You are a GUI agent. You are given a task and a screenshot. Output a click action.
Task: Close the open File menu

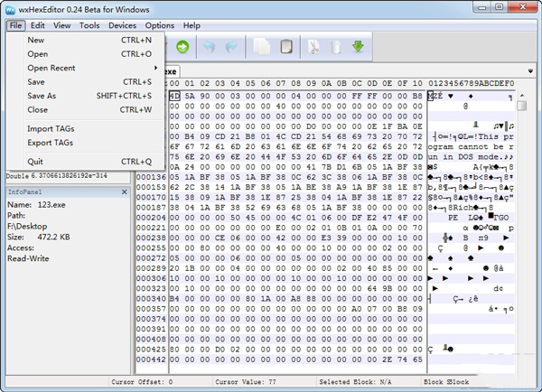tap(15, 25)
